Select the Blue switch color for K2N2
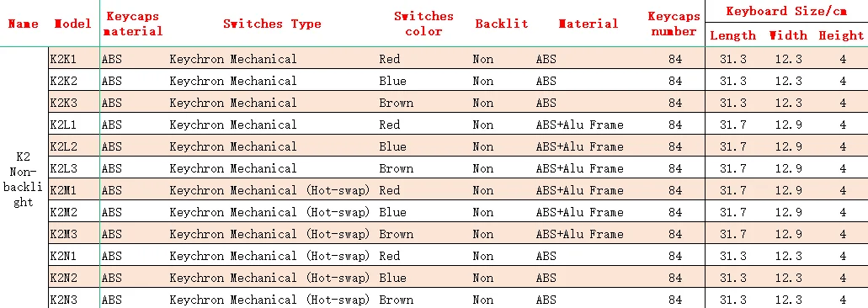 tap(392, 278)
